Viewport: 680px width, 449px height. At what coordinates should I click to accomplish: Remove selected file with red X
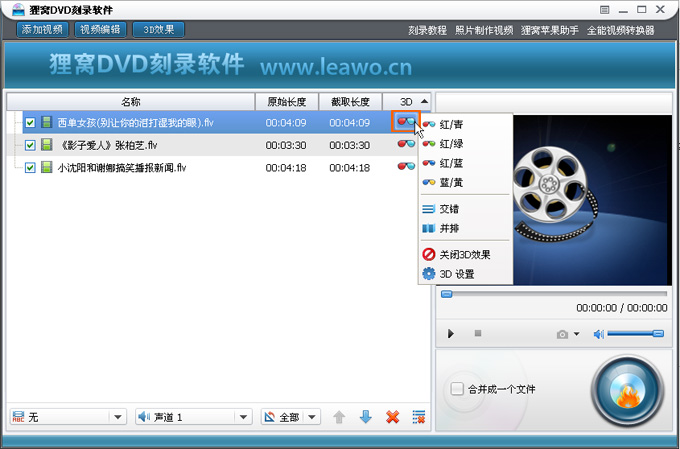(392, 417)
